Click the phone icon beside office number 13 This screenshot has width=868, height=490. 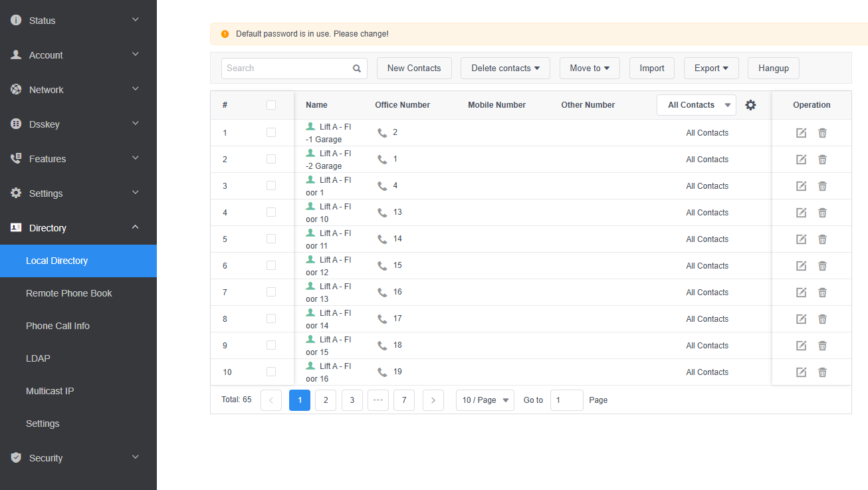(x=382, y=213)
